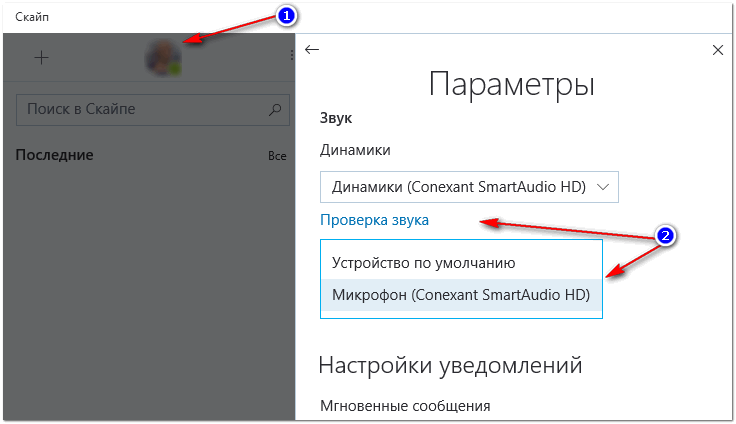The image size is (736, 424).
Task: Go back with the left arrow
Action: point(312,49)
